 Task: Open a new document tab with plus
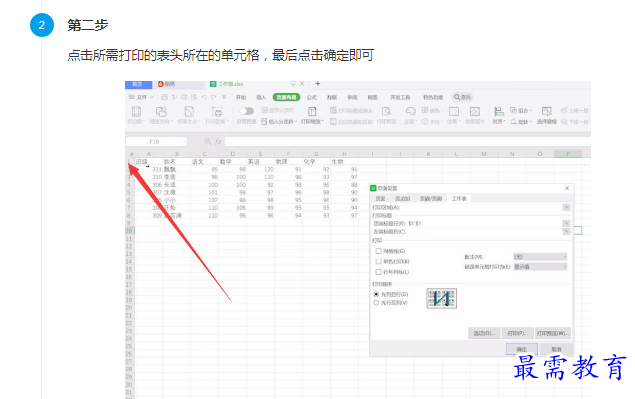coord(318,83)
